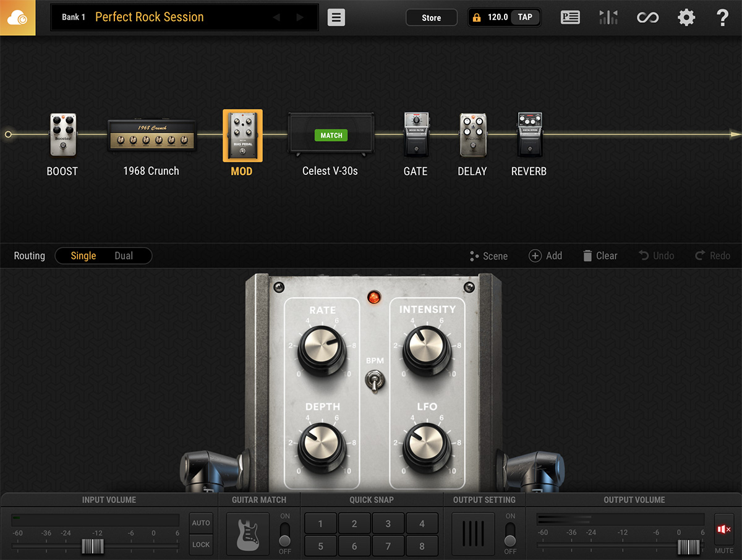Click the output volume slider handle
This screenshot has height=560, width=742.
point(688,546)
